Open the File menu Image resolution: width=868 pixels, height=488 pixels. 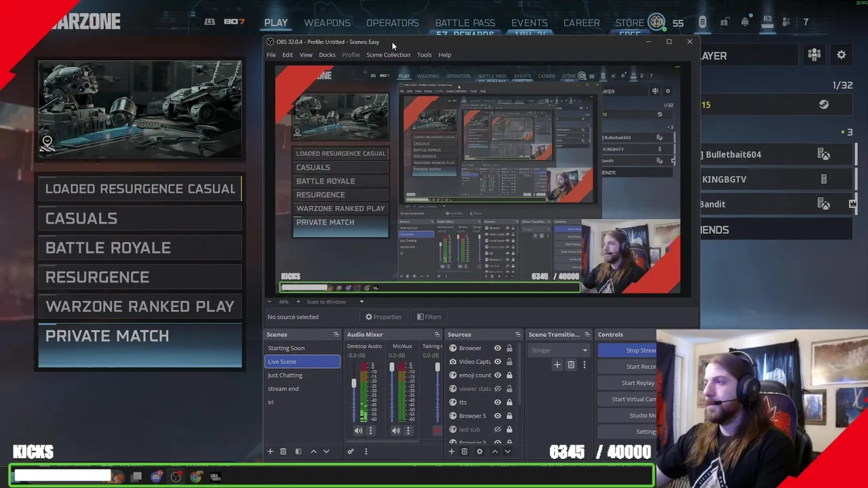point(271,55)
